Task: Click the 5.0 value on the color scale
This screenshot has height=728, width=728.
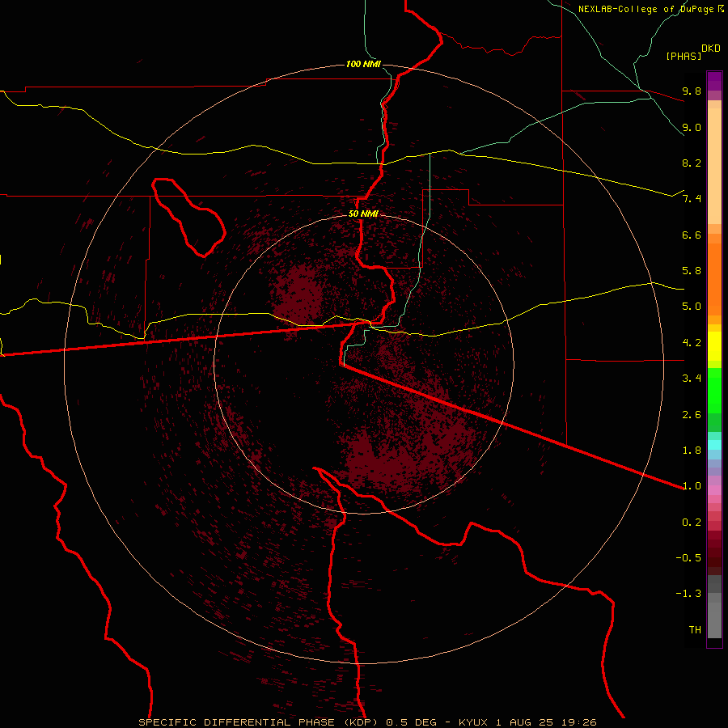Action: (x=692, y=307)
